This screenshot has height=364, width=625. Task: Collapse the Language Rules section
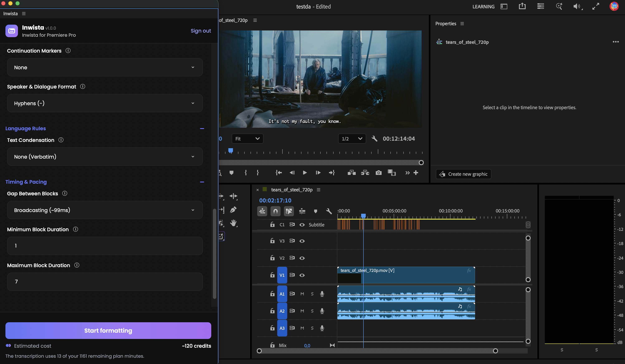tap(202, 128)
